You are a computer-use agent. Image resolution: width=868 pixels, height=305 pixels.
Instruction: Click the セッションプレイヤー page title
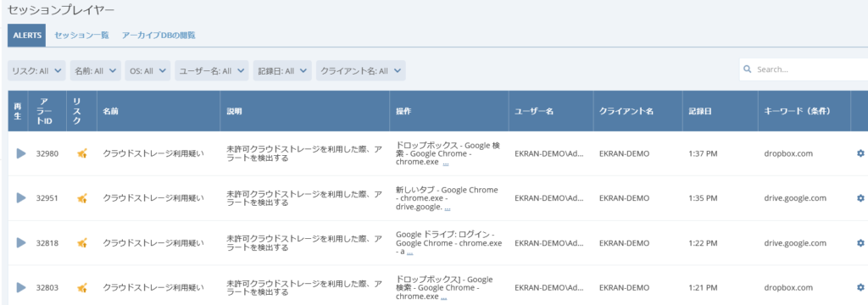(61, 9)
